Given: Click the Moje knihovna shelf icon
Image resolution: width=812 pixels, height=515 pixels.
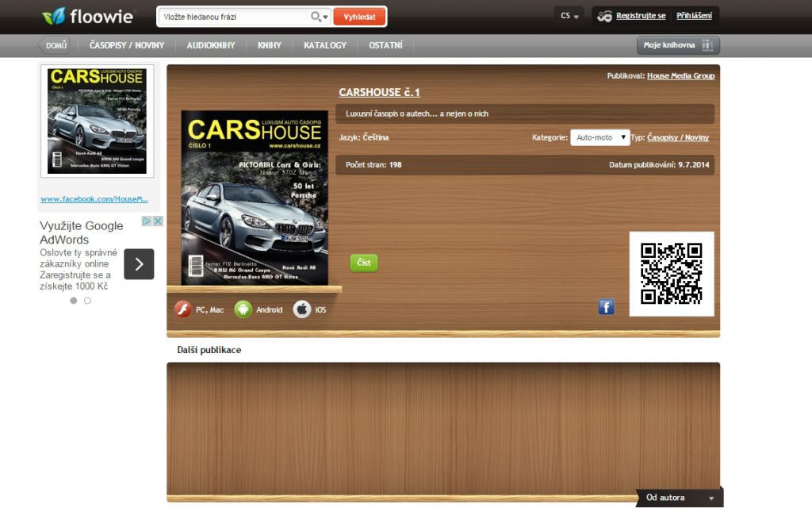Looking at the screenshot, I should [x=707, y=45].
